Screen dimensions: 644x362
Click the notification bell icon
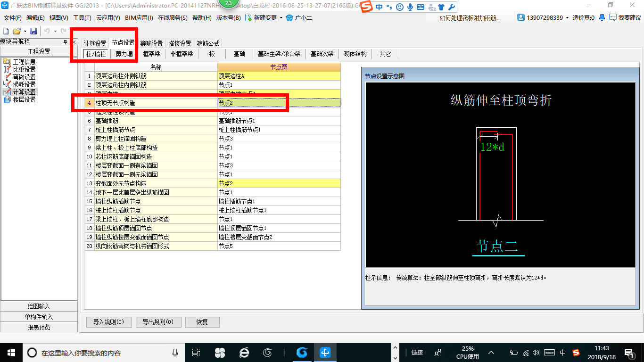602,18
